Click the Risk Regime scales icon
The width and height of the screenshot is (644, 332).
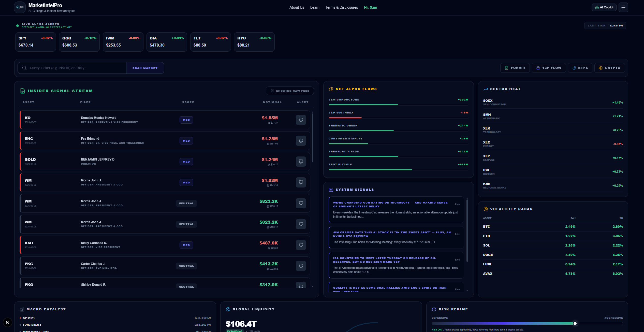(x=434, y=309)
